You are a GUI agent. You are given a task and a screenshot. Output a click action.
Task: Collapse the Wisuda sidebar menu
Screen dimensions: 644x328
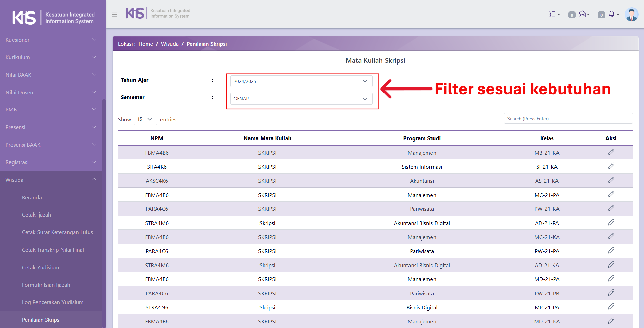coord(51,180)
